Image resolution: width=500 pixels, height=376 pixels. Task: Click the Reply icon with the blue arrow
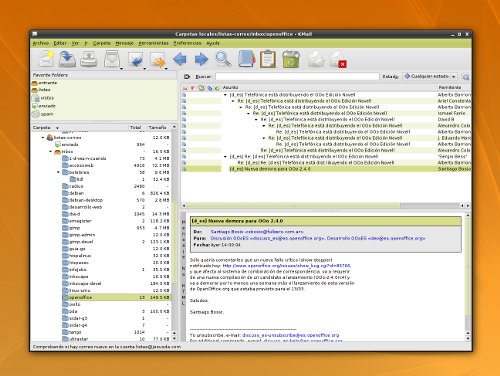pos(135,60)
